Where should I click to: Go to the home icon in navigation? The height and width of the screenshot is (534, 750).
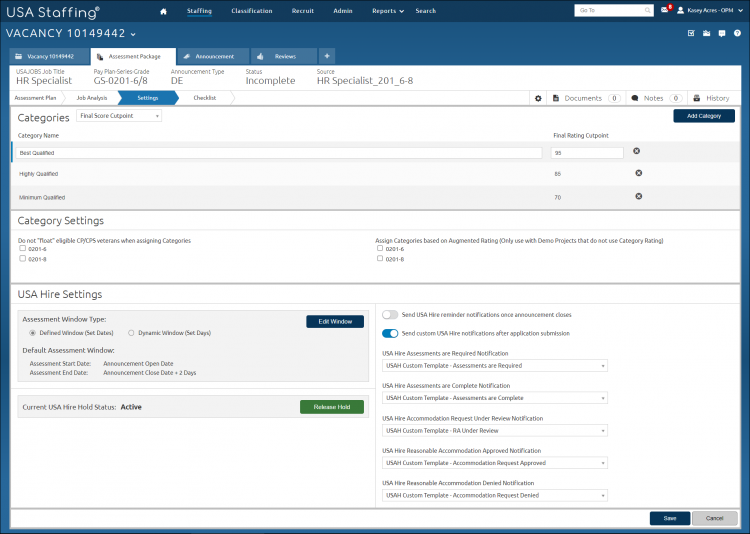(x=163, y=11)
